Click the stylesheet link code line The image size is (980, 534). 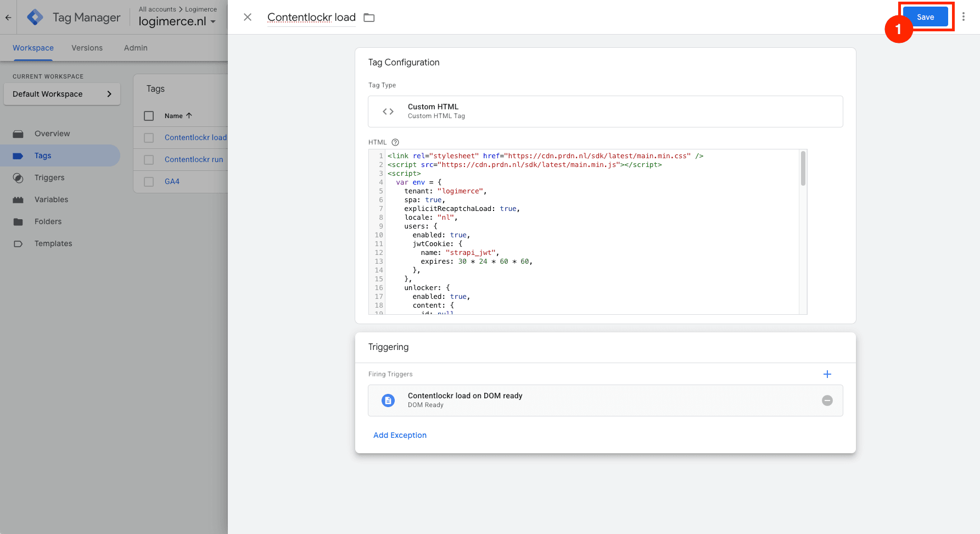(545, 156)
